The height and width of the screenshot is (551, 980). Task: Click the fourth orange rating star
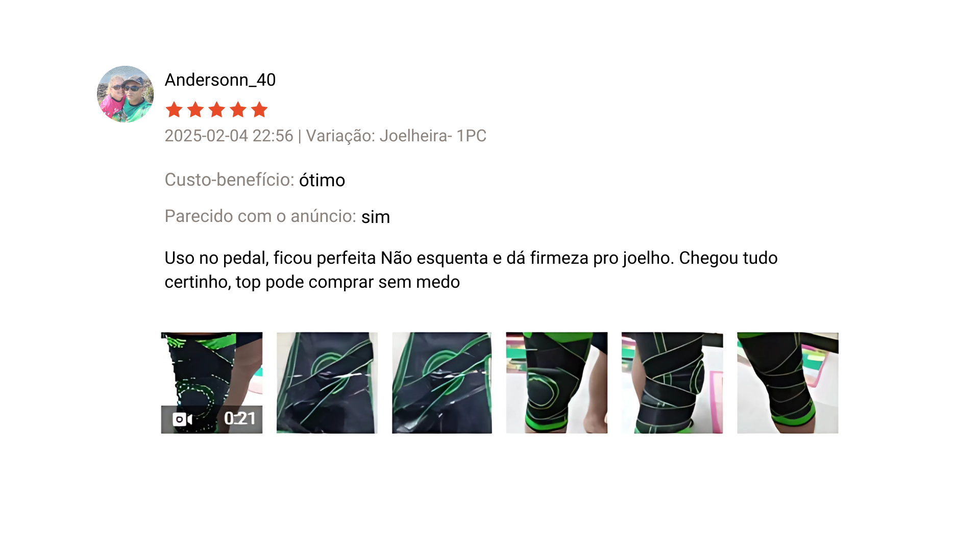click(238, 109)
